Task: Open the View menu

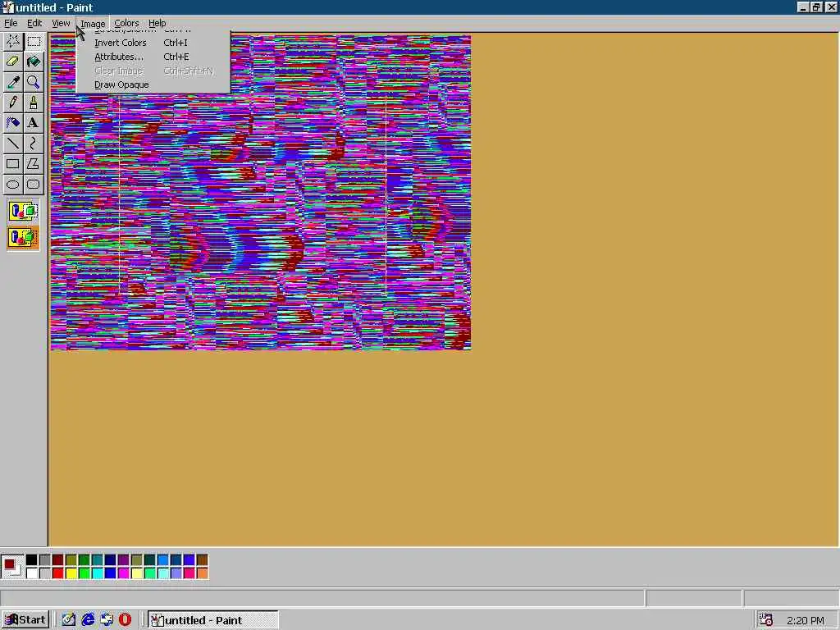Action: [x=61, y=23]
